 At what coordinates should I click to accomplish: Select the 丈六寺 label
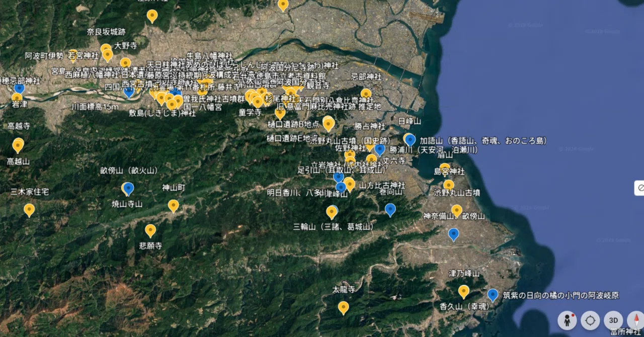394,160
